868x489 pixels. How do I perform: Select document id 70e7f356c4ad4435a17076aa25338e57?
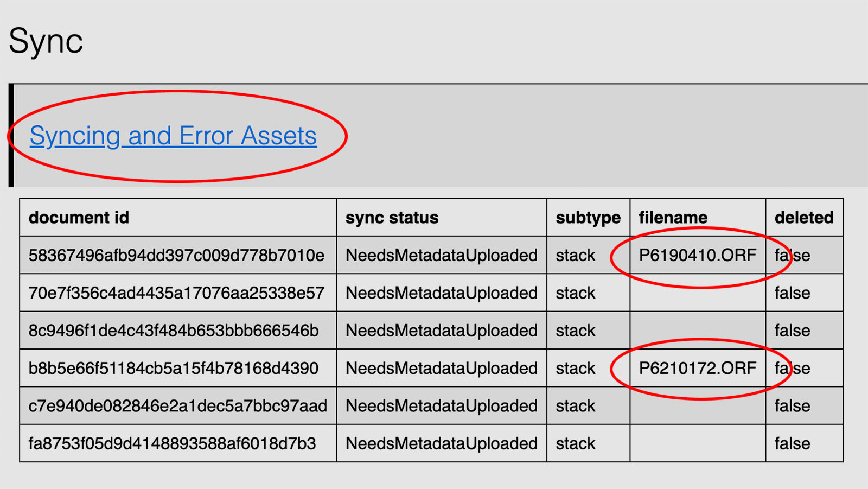click(x=176, y=293)
